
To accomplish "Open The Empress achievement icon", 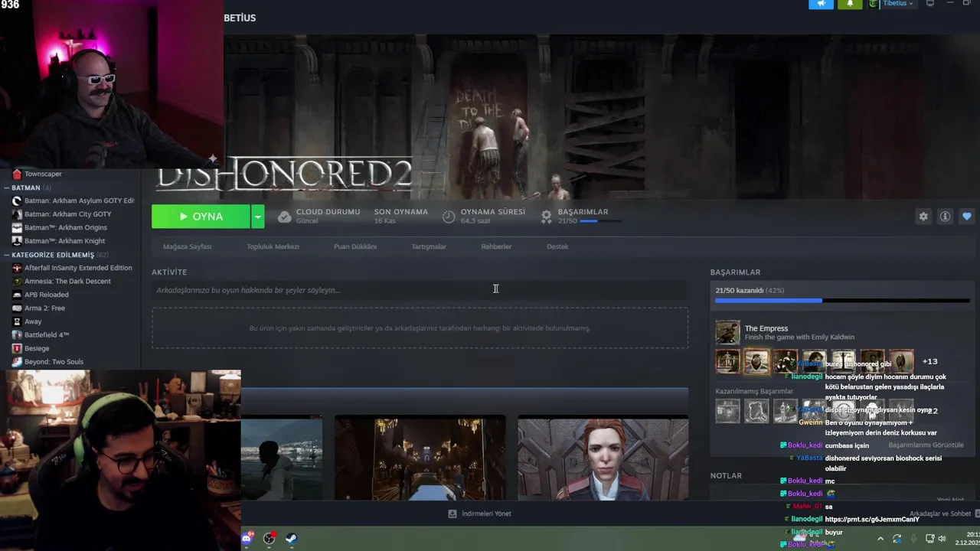I will (727, 332).
